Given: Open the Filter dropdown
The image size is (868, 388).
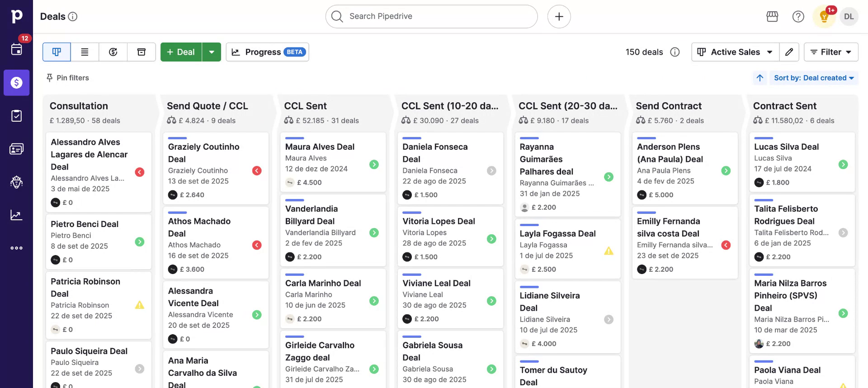Looking at the screenshot, I should coord(830,52).
